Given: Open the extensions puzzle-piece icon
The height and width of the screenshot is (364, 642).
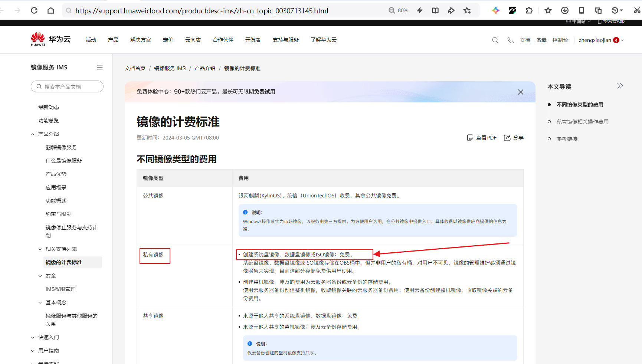Looking at the screenshot, I should (529, 10).
